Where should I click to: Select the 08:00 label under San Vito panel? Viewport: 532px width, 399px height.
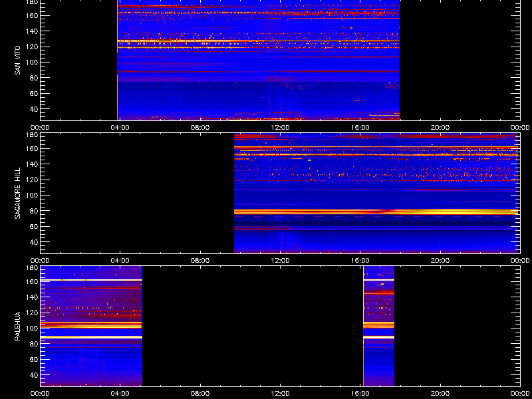tap(200, 128)
